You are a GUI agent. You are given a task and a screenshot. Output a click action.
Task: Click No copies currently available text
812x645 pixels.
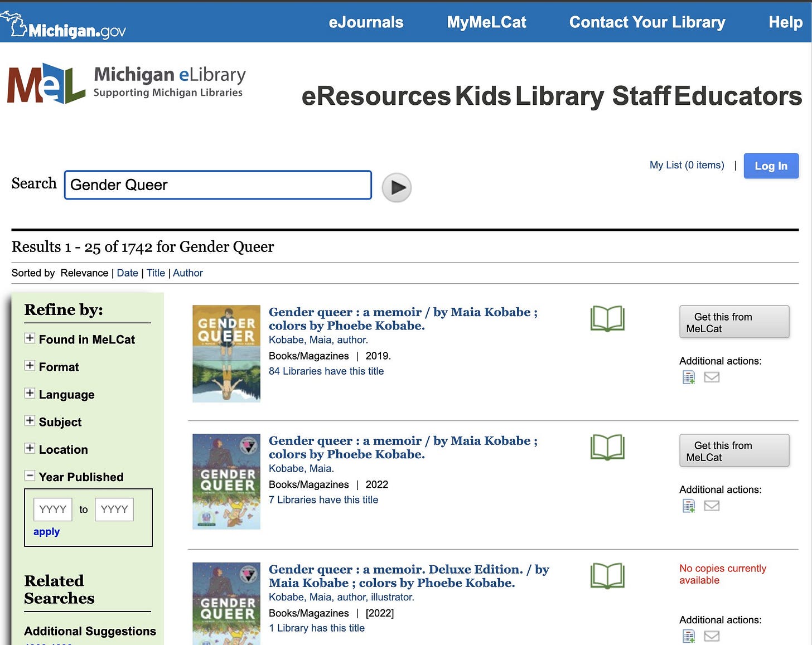point(723,574)
